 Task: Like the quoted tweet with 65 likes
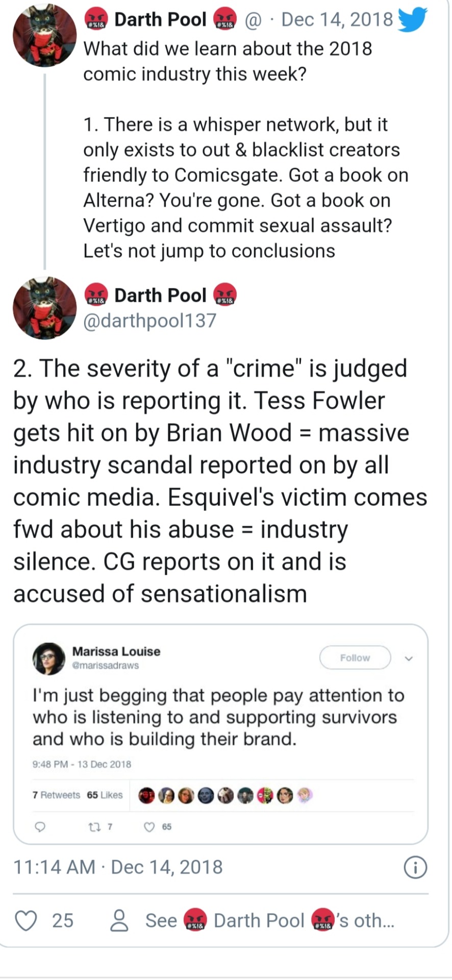point(149,827)
